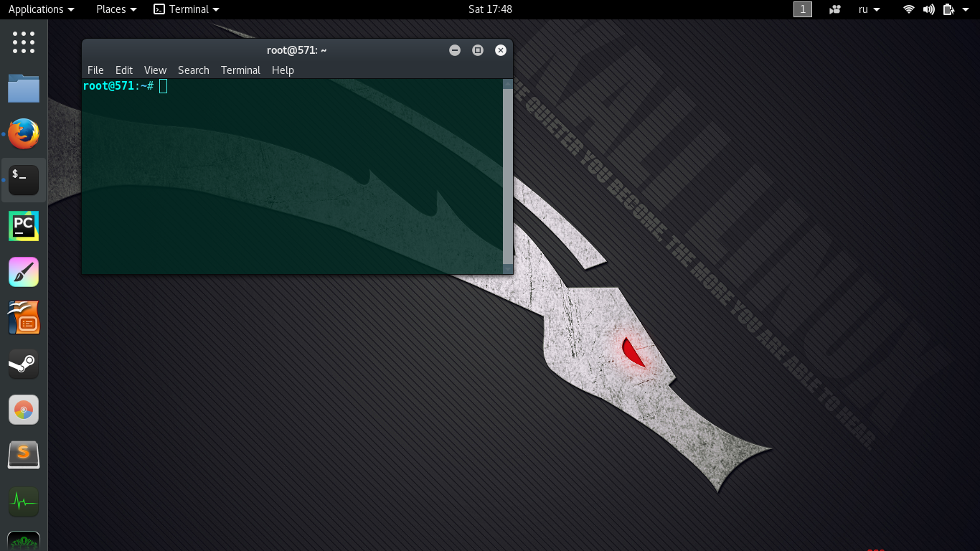980x551 pixels.
Task: Open the Edit menu in terminal
Action: (x=124, y=70)
